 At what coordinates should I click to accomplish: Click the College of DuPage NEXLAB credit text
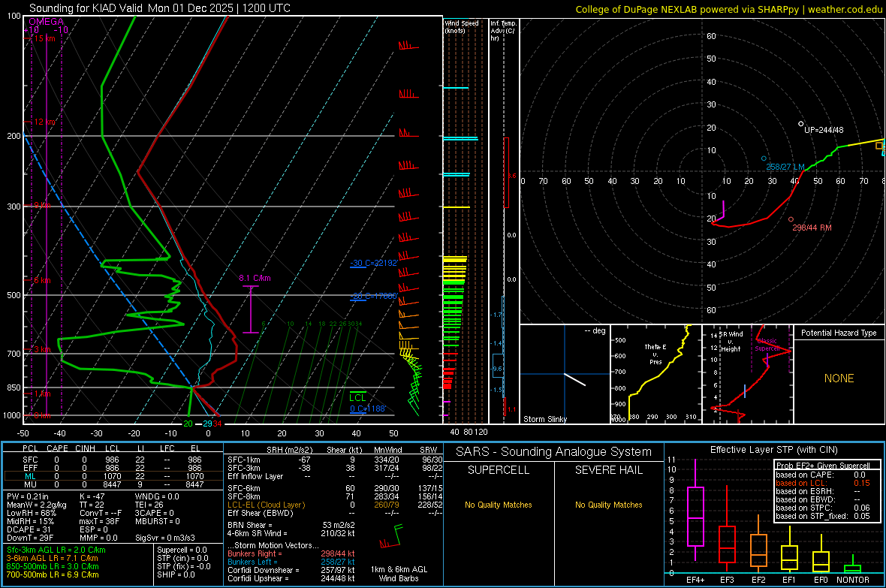click(728, 9)
